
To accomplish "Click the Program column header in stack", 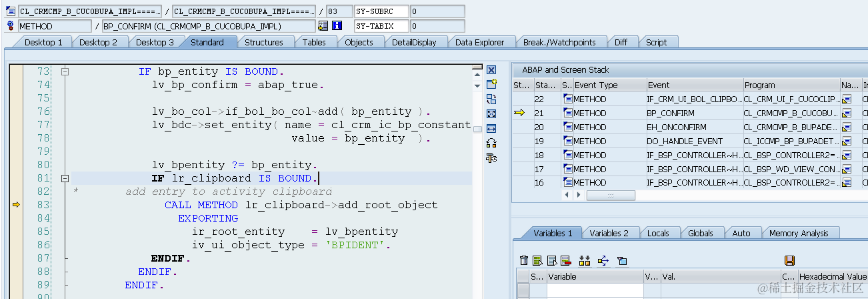I will click(791, 85).
